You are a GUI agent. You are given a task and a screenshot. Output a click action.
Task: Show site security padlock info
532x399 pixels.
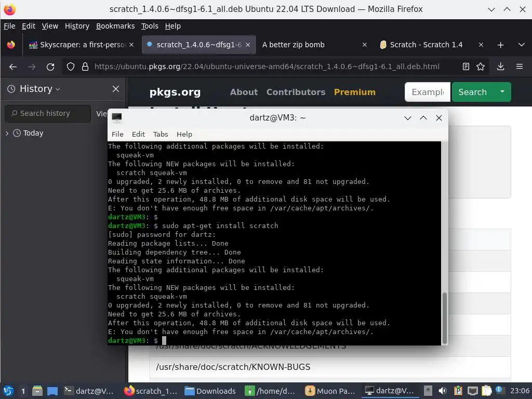click(x=85, y=67)
